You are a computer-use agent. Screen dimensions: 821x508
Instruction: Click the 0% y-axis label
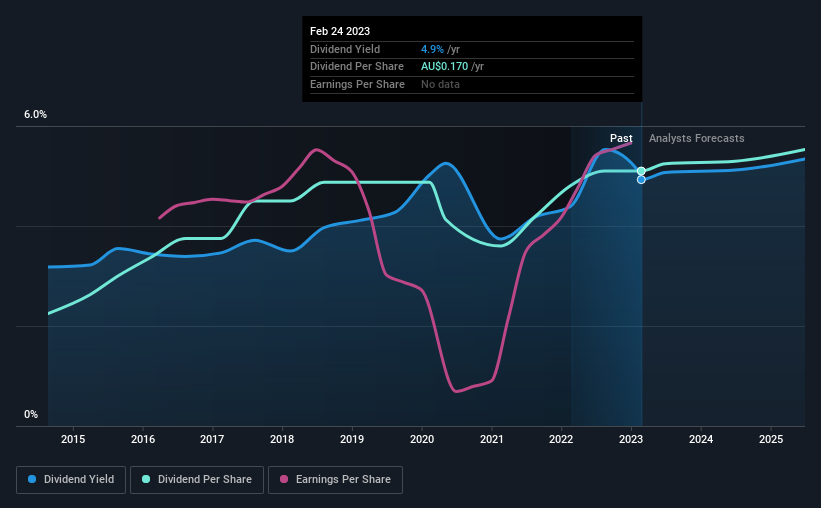31,414
